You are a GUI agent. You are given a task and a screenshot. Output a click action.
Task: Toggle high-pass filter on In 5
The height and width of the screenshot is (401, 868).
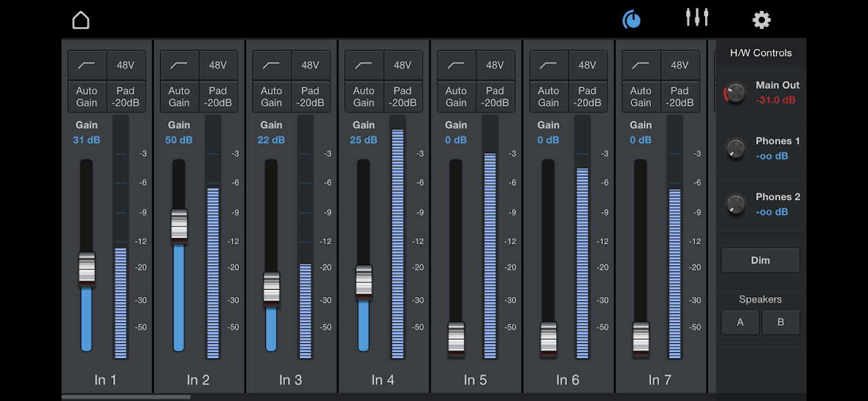click(x=456, y=65)
